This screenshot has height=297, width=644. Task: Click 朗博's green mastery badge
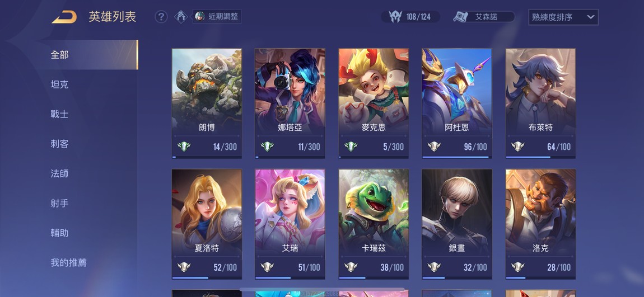pyautogui.click(x=184, y=147)
